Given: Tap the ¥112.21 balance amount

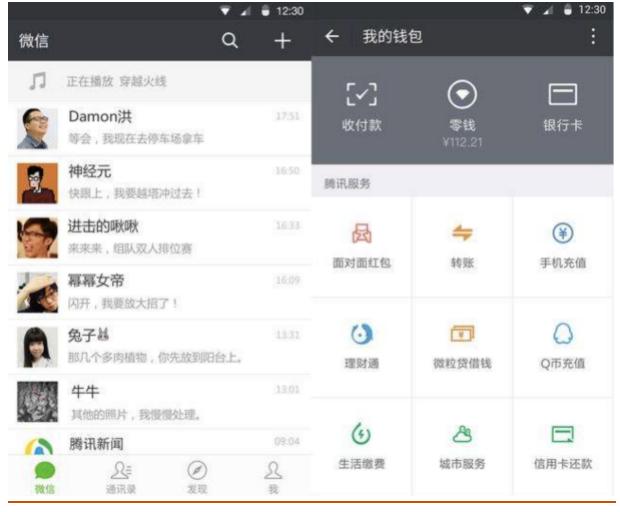Looking at the screenshot, I should click(x=462, y=142).
